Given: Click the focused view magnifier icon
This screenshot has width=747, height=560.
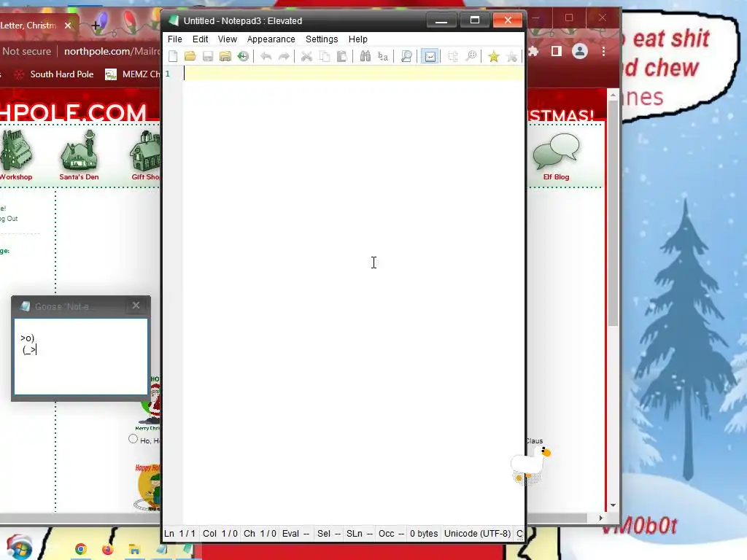Looking at the screenshot, I should (x=406, y=56).
